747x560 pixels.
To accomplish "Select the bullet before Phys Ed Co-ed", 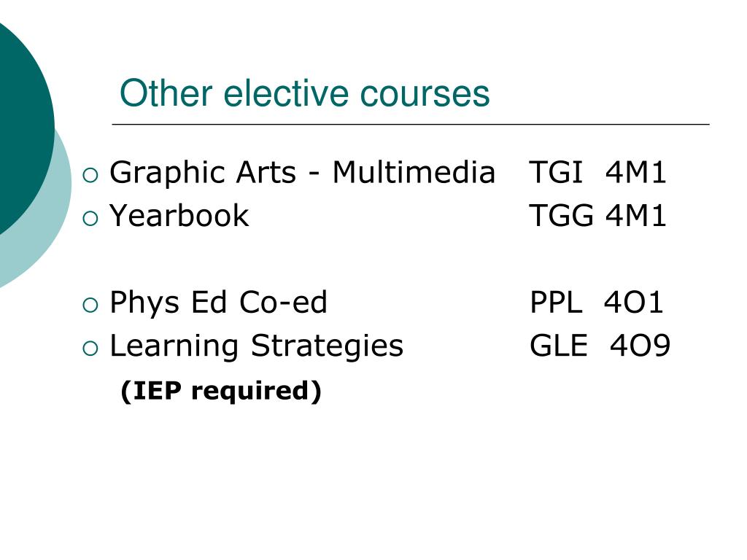I will pos(90,305).
